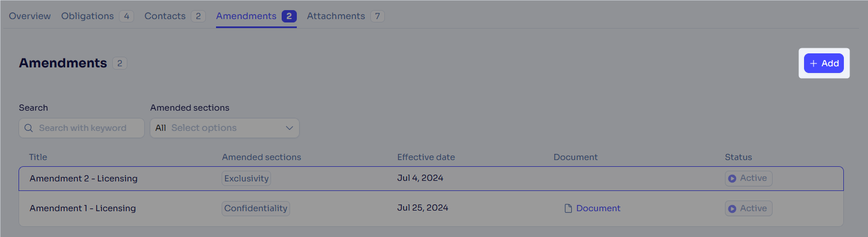The width and height of the screenshot is (868, 237).
Task: Open the Obligations tab
Action: pos(88,16)
